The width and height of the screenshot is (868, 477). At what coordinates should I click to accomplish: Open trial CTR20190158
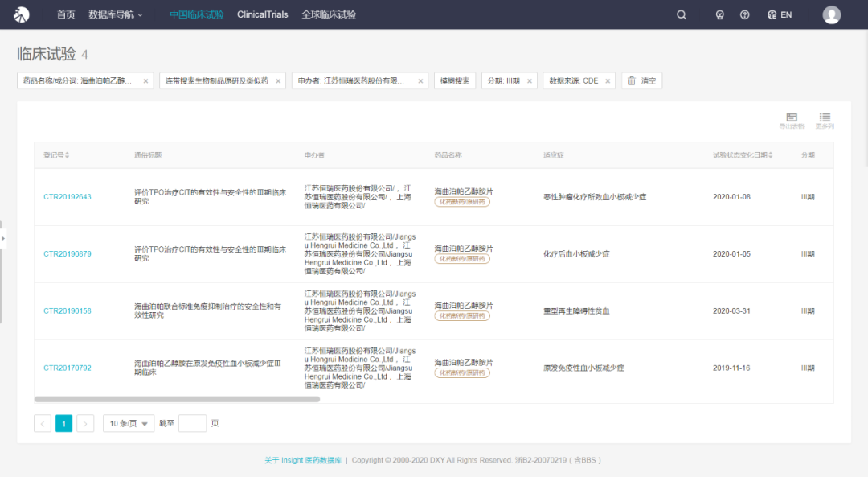point(68,310)
